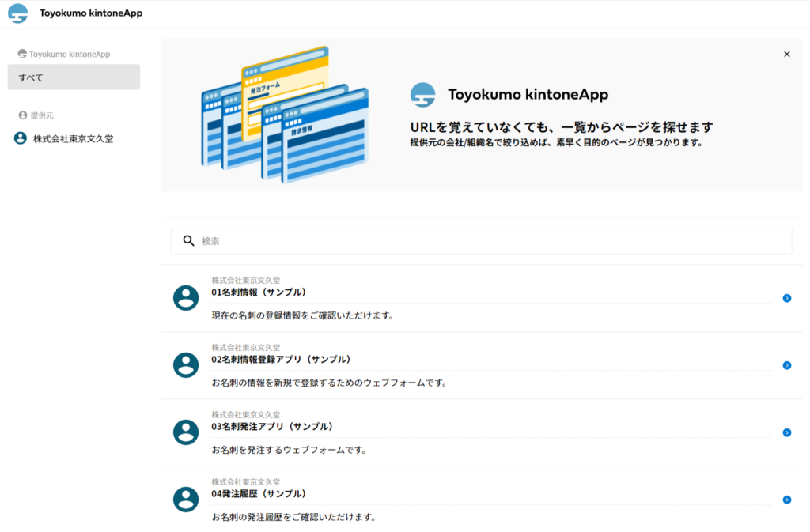Click the banner headline URLを覚えていなくても、一覧からページを探せます
The width and height of the screenshot is (810, 532).
pyautogui.click(x=562, y=127)
